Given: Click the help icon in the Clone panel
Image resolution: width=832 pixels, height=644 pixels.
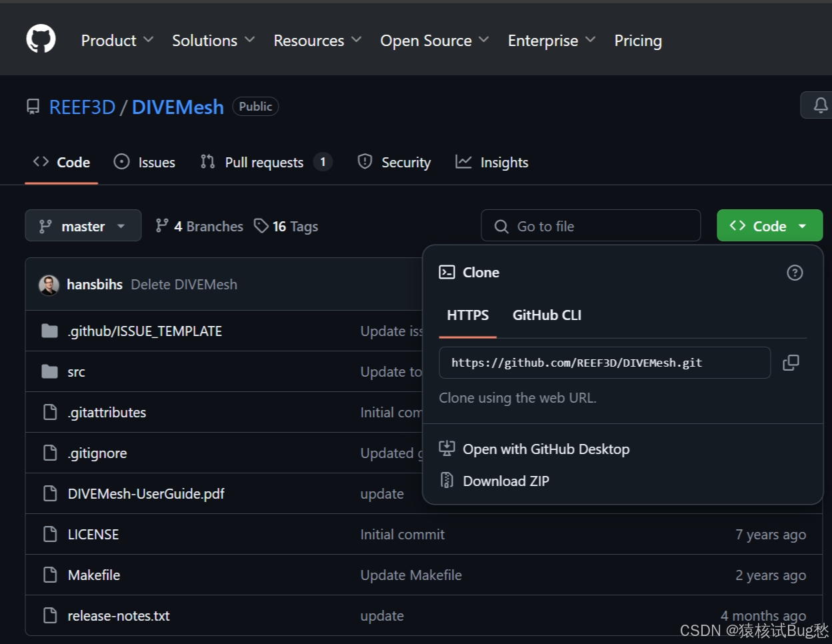Looking at the screenshot, I should click(x=795, y=273).
